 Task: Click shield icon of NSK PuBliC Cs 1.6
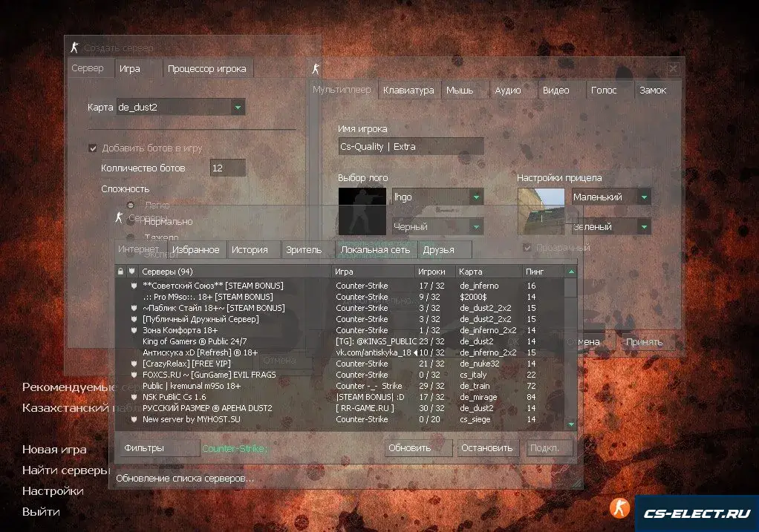[x=134, y=396]
